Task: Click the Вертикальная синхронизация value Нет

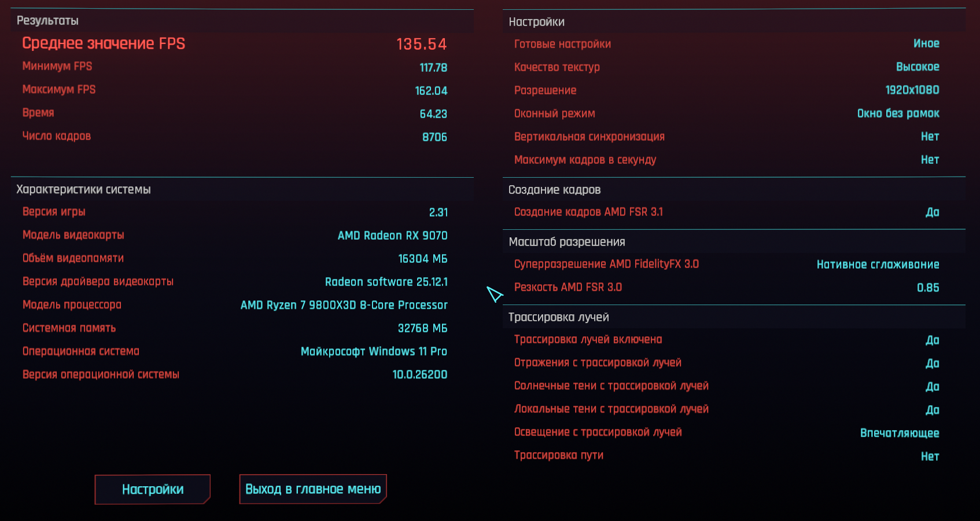Action: pyautogui.click(x=930, y=137)
